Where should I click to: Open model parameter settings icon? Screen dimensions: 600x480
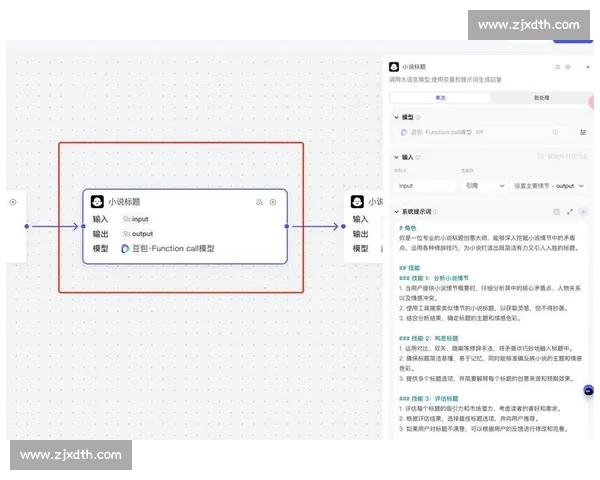point(583,132)
